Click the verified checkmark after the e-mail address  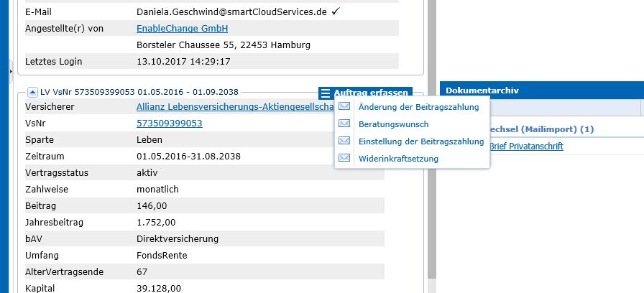click(x=336, y=12)
